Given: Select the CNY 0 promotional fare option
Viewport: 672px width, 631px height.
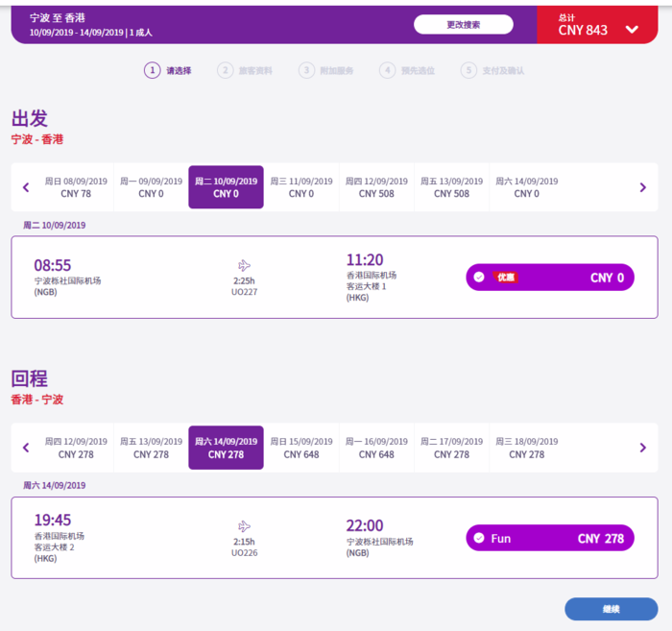Looking at the screenshot, I should click(550, 278).
